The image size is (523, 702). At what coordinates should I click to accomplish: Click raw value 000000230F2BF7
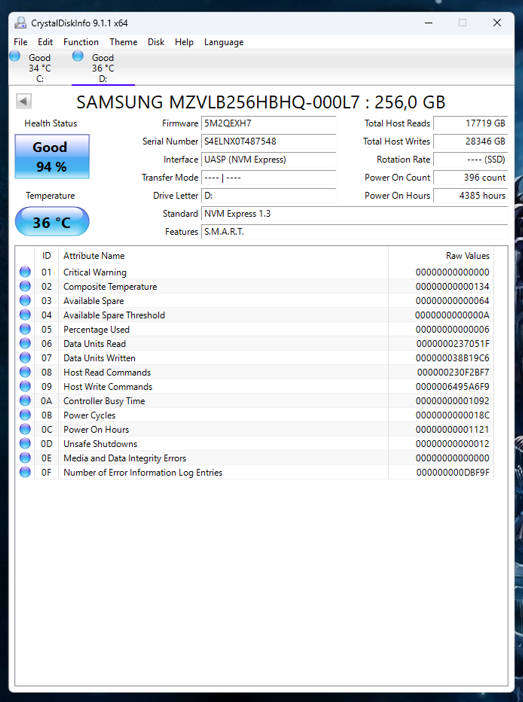453,372
